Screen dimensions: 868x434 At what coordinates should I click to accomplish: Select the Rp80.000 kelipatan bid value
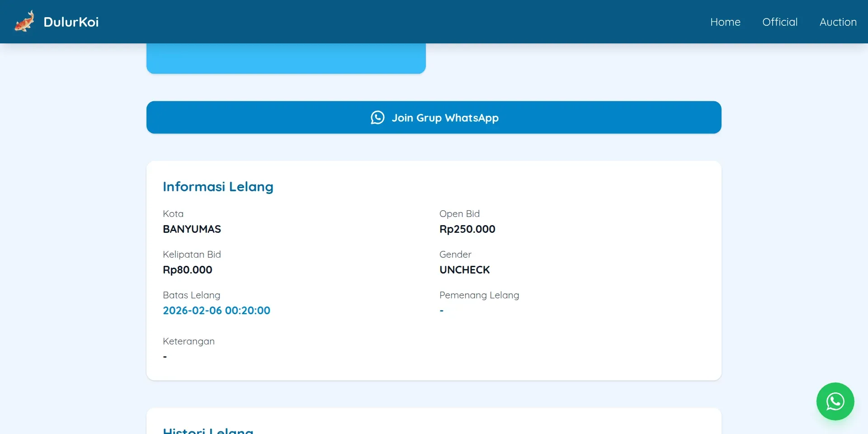(x=187, y=270)
